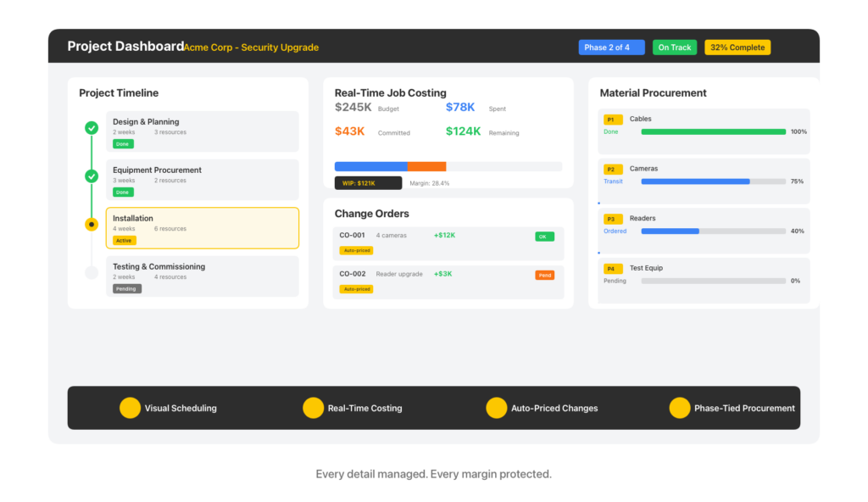
Task: Click the 32% Complete badge
Action: (x=737, y=47)
